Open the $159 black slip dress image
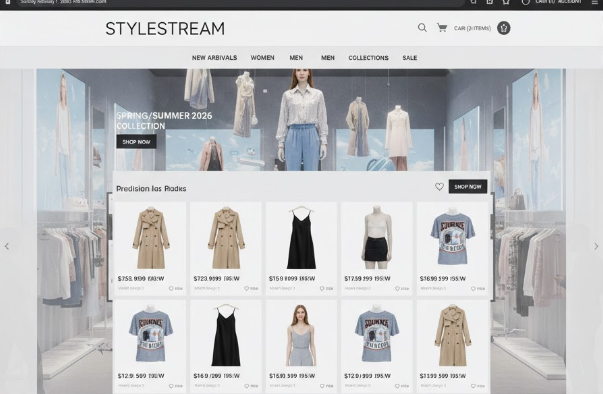 click(x=301, y=238)
